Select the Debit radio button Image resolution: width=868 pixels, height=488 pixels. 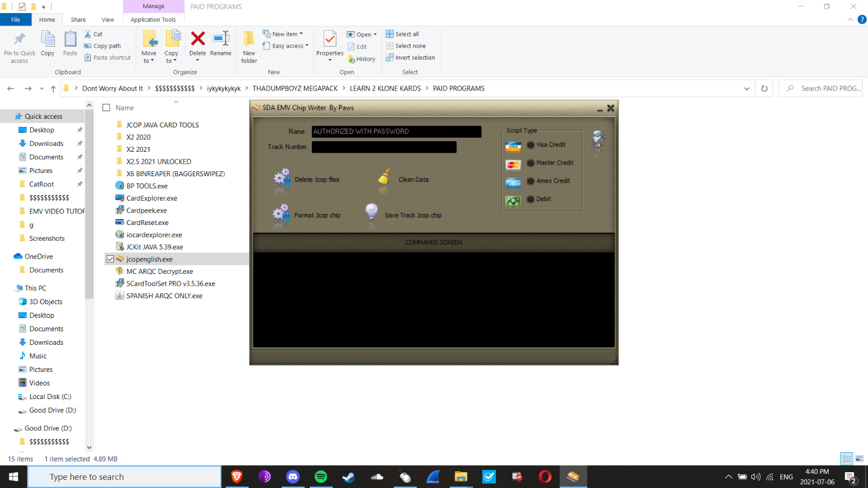tap(531, 199)
